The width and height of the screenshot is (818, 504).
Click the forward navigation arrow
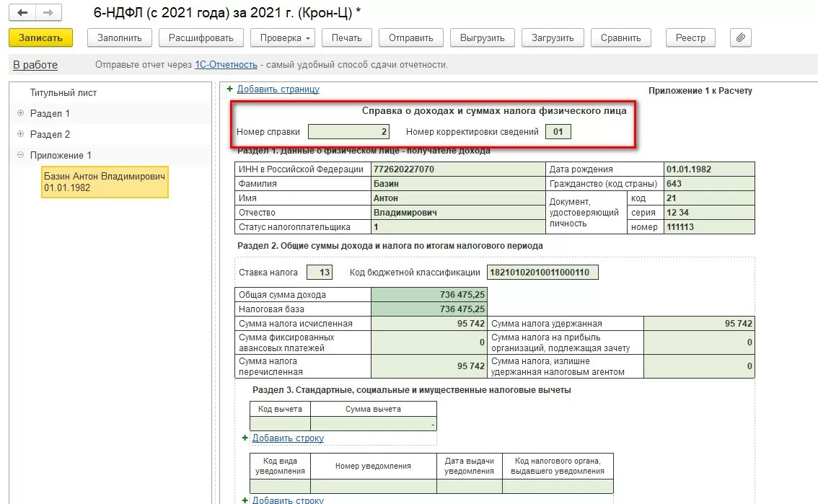(x=48, y=13)
